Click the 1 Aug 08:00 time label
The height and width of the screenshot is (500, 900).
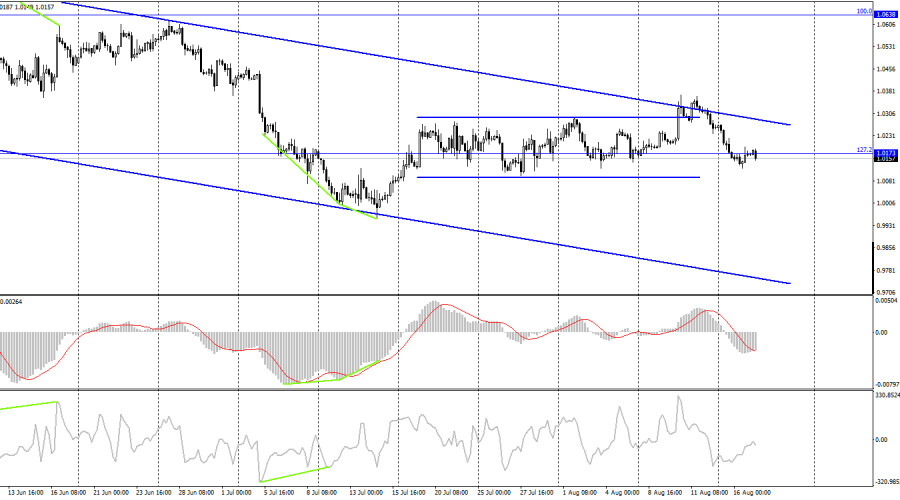pyautogui.click(x=579, y=493)
